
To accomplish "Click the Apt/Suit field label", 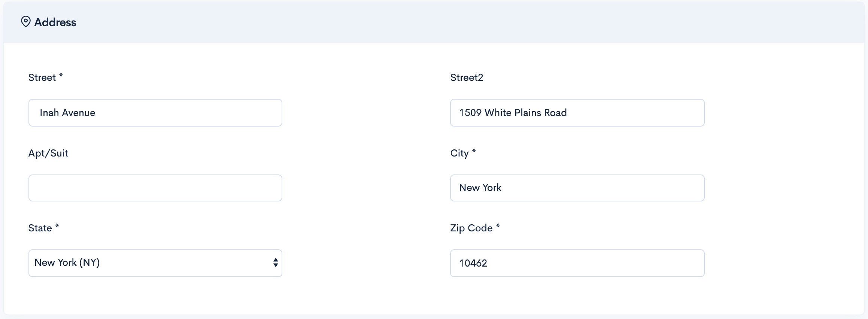I will click(48, 153).
